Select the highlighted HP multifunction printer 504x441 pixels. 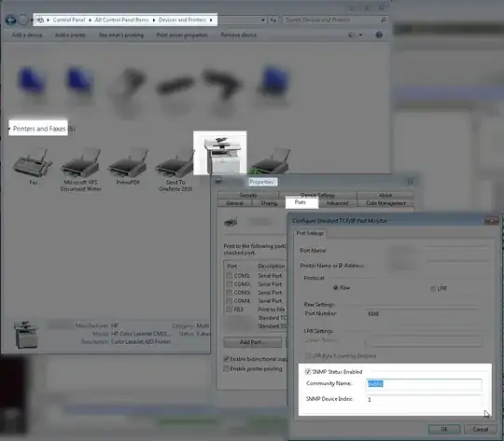click(x=220, y=153)
